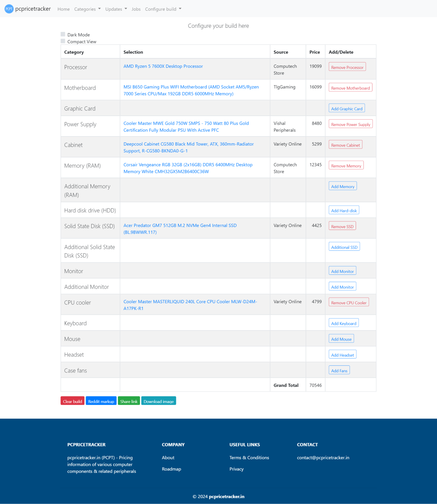Click Add Monitor in Additional Monitor row
This screenshot has width=437, height=504.
[x=342, y=287]
